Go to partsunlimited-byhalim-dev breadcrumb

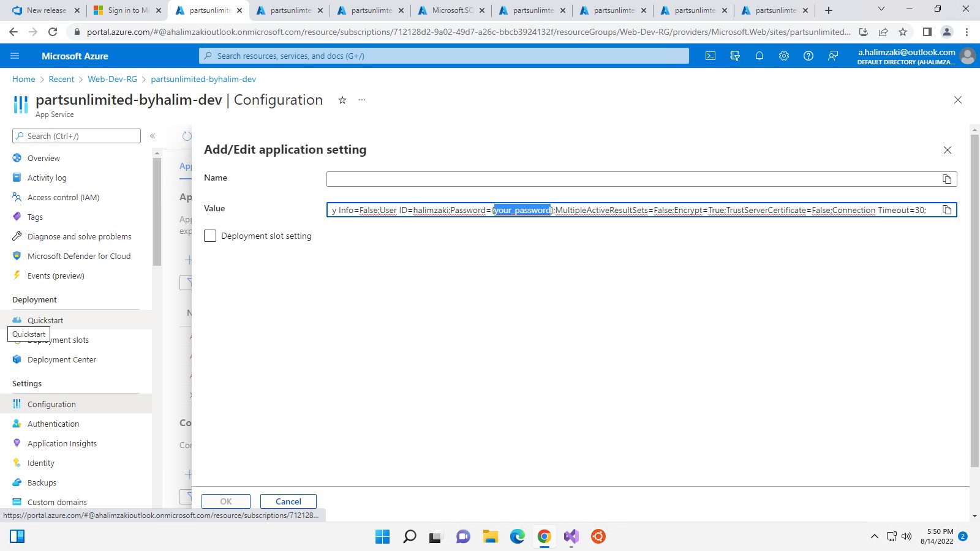(x=203, y=79)
